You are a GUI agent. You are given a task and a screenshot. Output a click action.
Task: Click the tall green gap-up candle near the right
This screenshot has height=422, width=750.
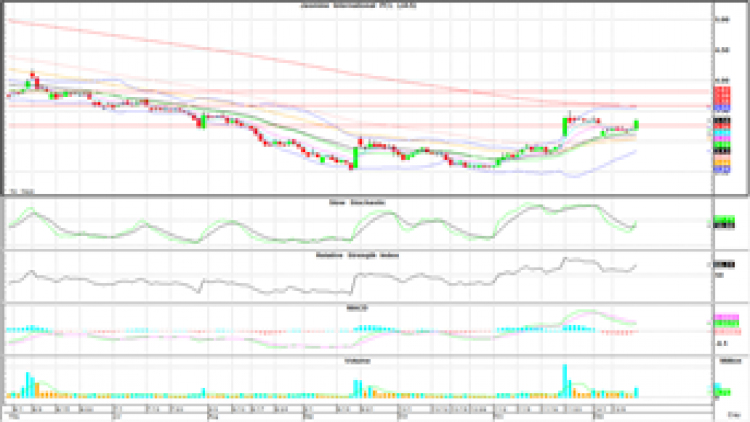[565, 127]
